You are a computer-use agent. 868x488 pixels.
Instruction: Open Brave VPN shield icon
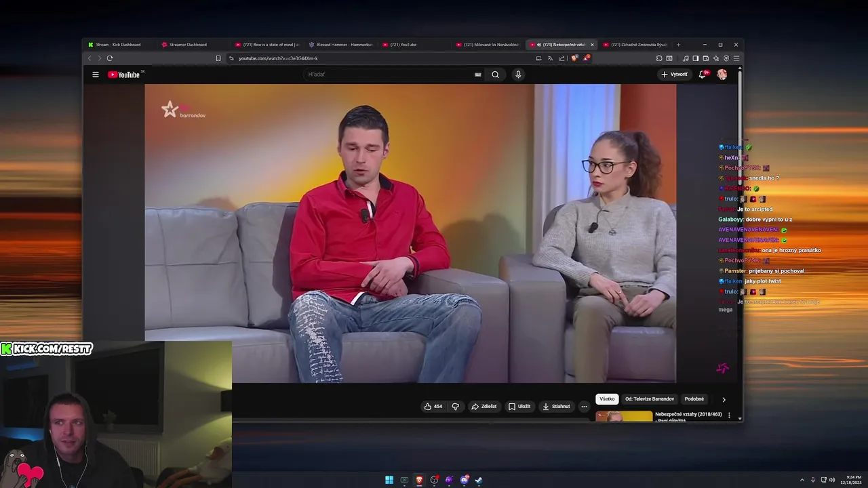point(726,58)
